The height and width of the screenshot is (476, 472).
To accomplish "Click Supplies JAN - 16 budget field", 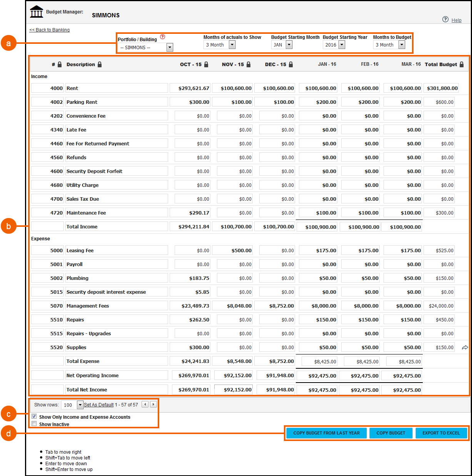I will point(318,348).
